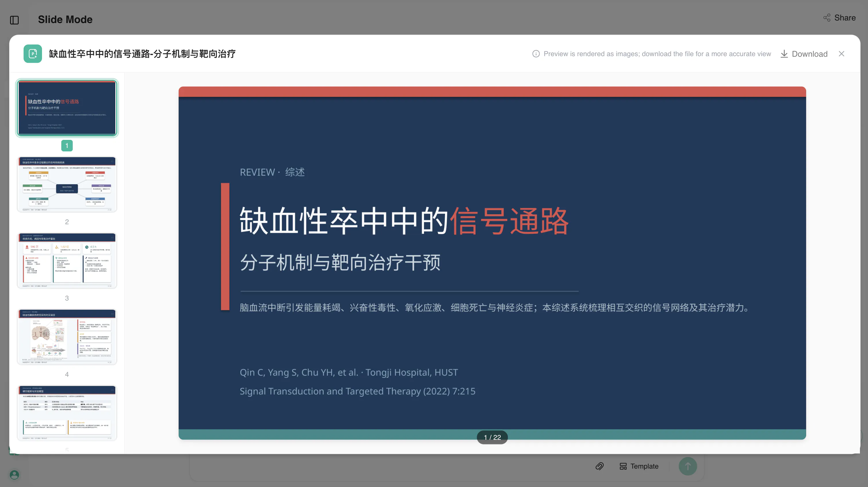Click the attachment paperclip icon
The width and height of the screenshot is (868, 487).
pyautogui.click(x=599, y=466)
